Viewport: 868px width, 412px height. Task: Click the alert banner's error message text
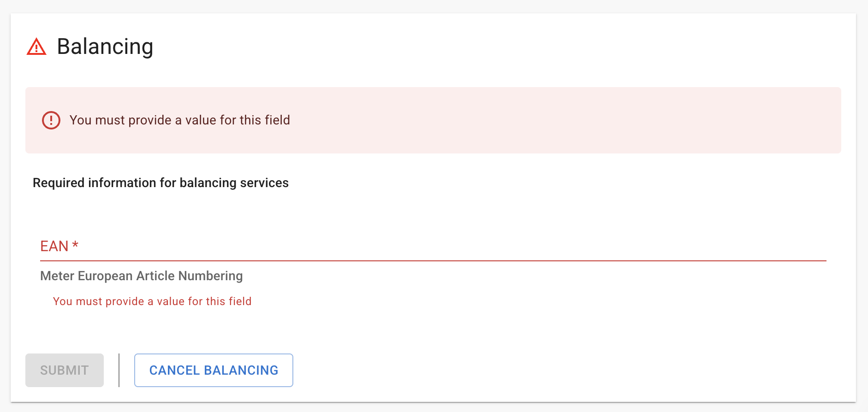pyautogui.click(x=180, y=120)
